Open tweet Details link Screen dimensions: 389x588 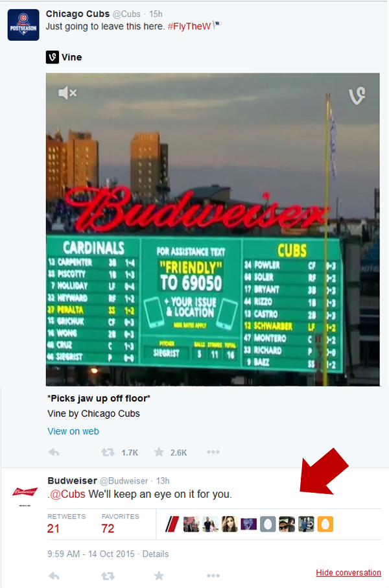[156, 554]
